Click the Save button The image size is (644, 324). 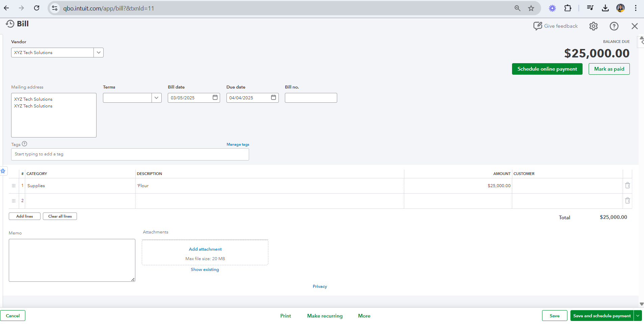click(x=555, y=316)
